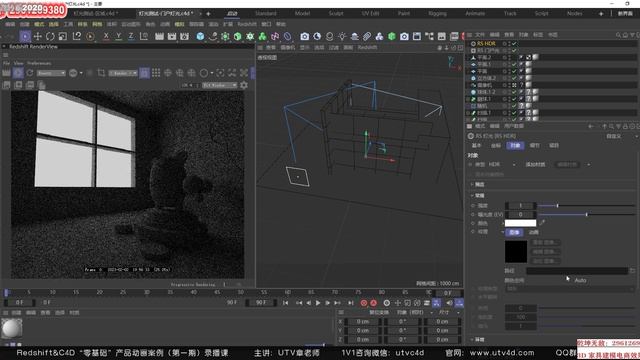
Task: Switch to the Sculpt layout tab
Action: 336,13
